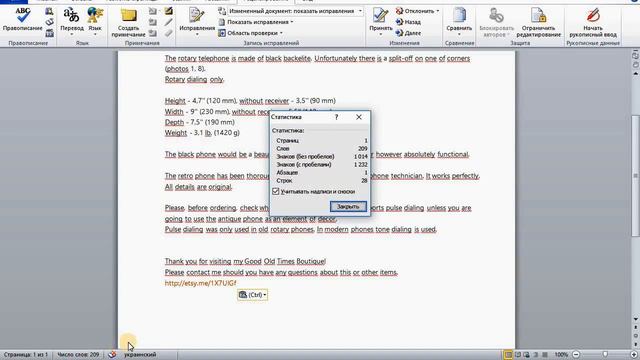
Task: Click the украинский language indicator
Action: (x=140, y=355)
